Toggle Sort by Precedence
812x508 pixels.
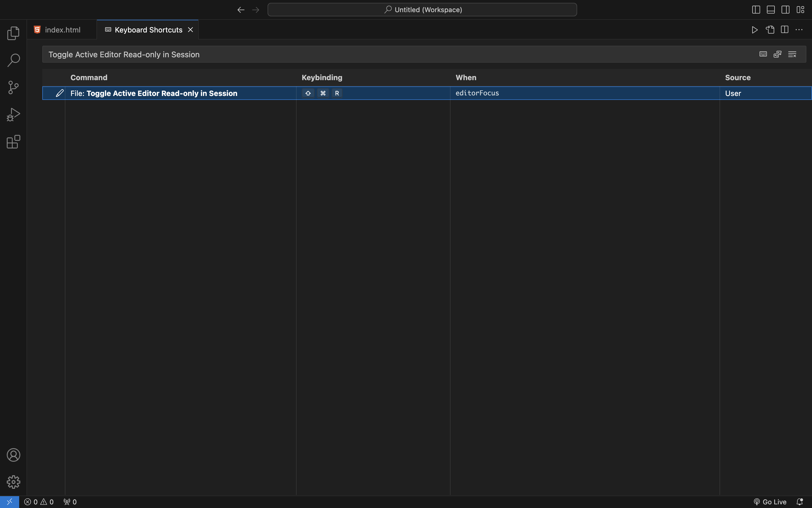click(x=777, y=54)
